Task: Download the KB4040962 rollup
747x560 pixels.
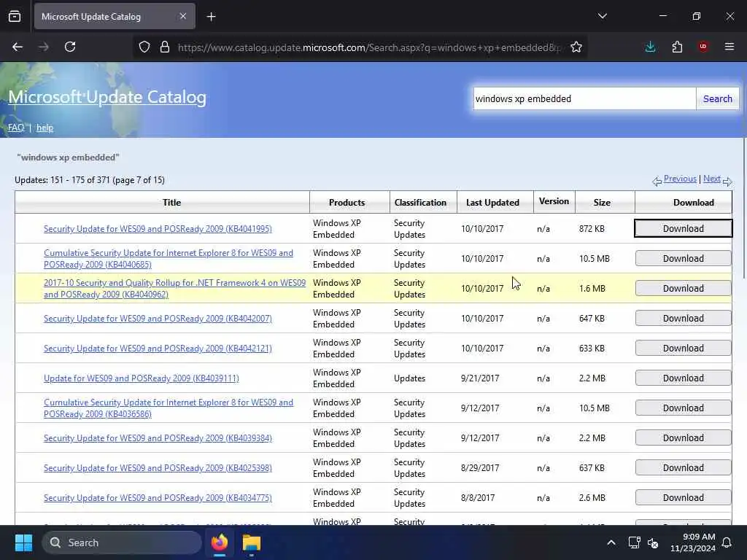Action: 683,289
